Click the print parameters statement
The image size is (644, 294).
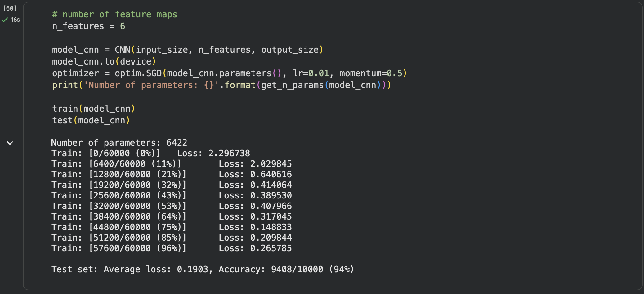coord(221,85)
